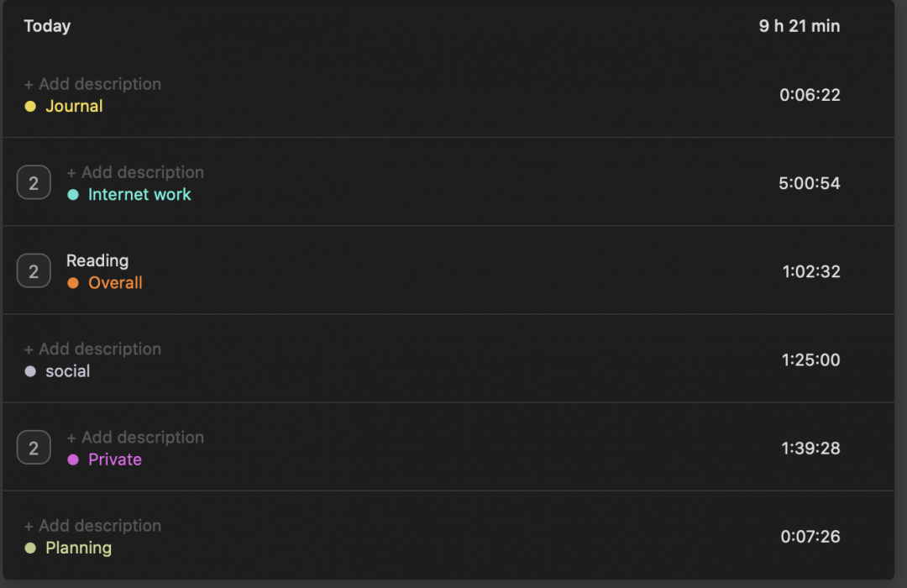Edit the Reading entry description
This screenshot has width=907, height=588.
97,260
